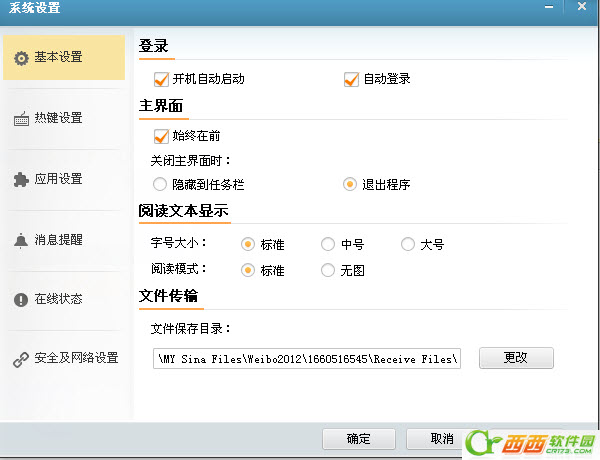This screenshot has height=460, width=600.
Task: Click the 字号大小 label
Action: 179,243
